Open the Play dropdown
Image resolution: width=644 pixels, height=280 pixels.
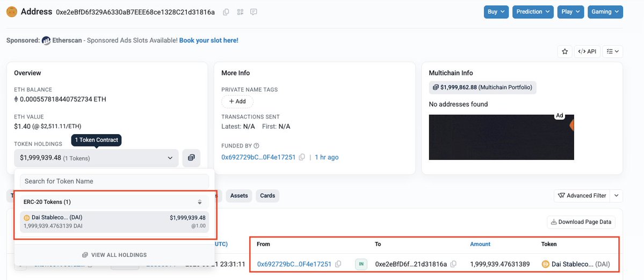tap(570, 12)
